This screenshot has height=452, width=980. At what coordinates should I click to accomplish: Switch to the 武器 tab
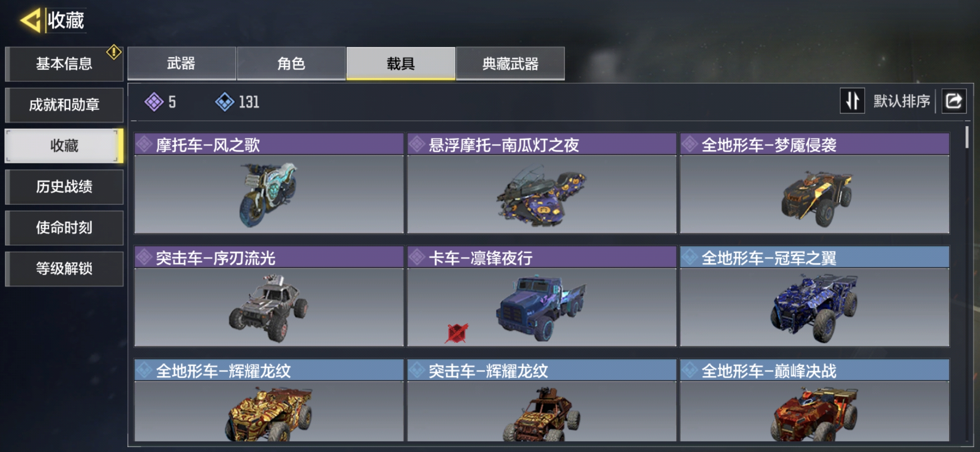181,64
